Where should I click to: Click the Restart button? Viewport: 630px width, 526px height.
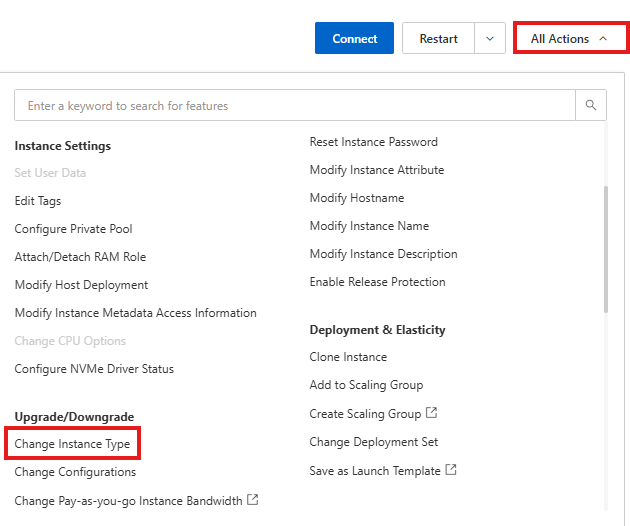click(438, 39)
